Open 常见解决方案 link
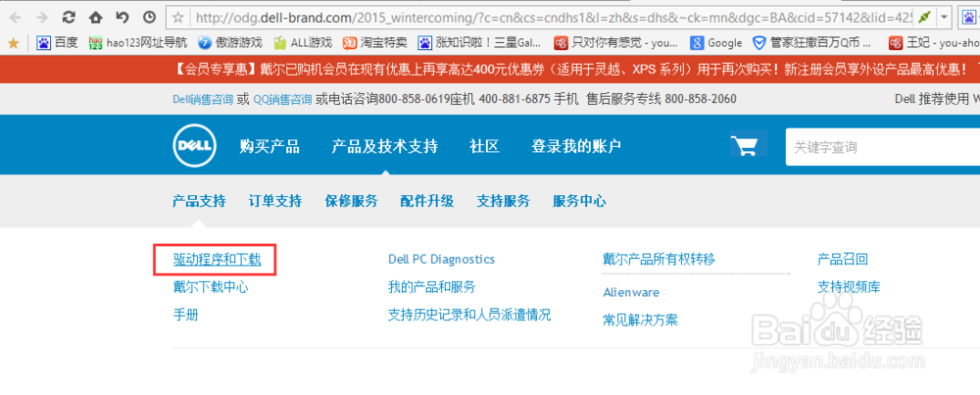The width and height of the screenshot is (980, 395). pos(641,321)
